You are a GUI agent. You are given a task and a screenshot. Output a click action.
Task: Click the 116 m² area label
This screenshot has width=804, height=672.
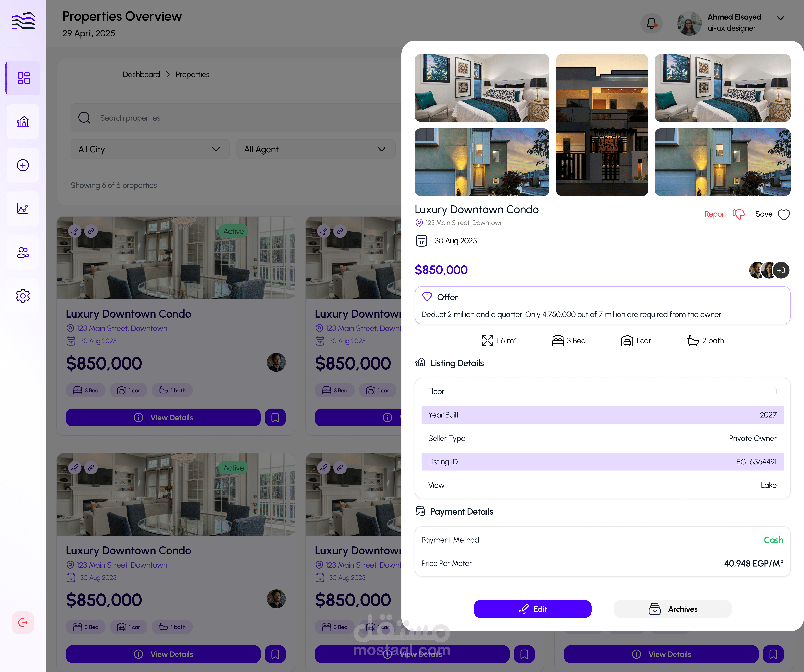(506, 341)
